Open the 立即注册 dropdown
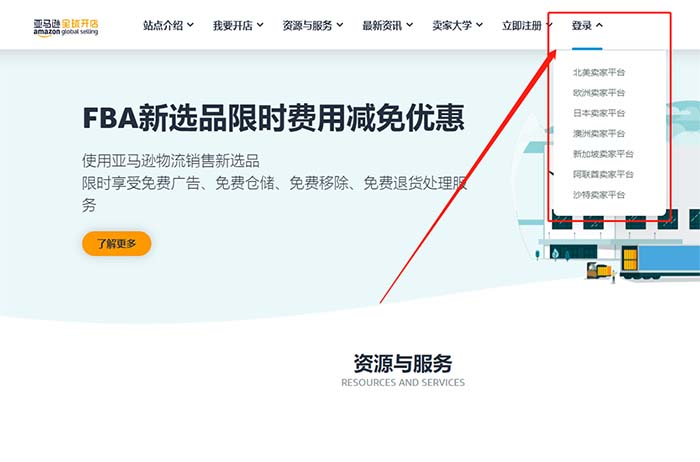 click(526, 25)
